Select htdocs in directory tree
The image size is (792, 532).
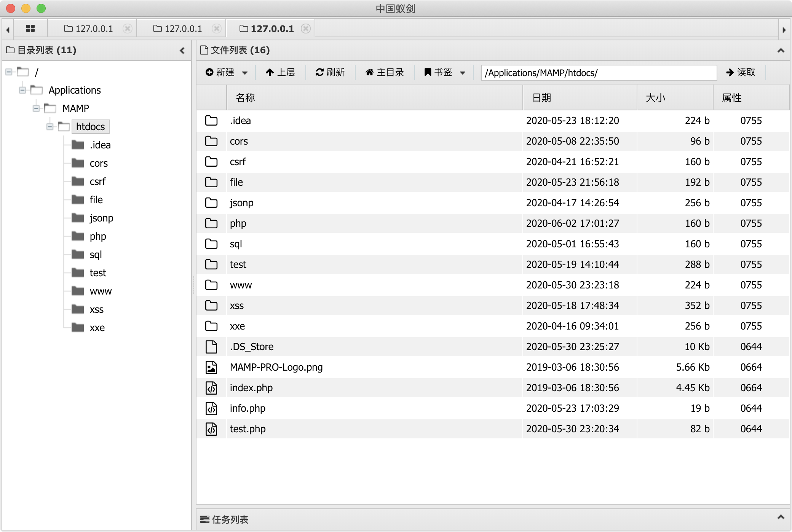coord(90,127)
